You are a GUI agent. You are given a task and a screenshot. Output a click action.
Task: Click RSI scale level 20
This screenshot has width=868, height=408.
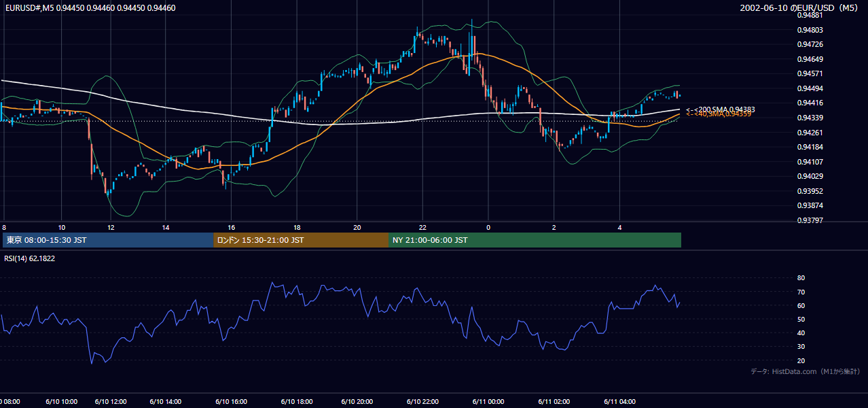click(x=801, y=360)
